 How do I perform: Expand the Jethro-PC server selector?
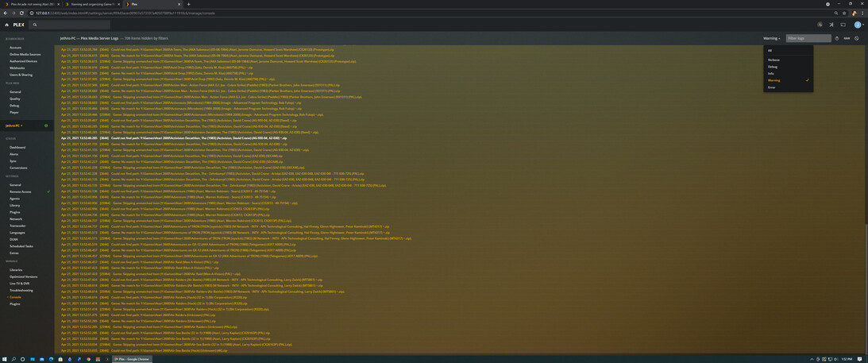pos(14,126)
